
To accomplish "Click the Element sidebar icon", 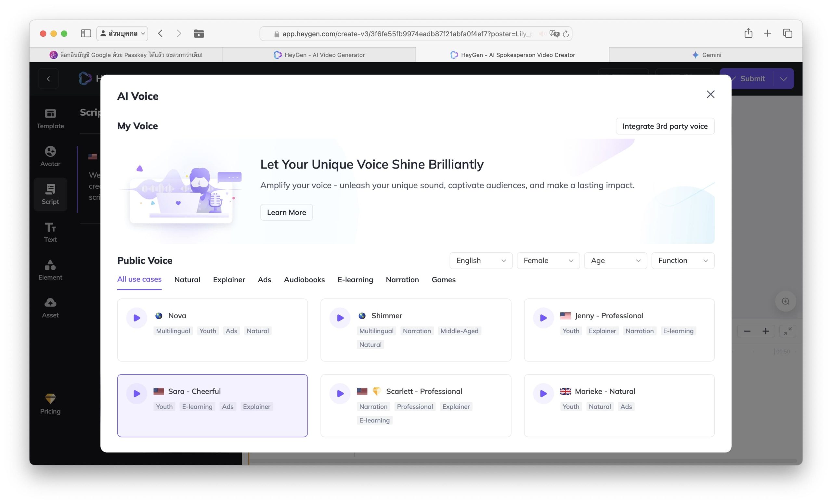I will [x=50, y=270].
